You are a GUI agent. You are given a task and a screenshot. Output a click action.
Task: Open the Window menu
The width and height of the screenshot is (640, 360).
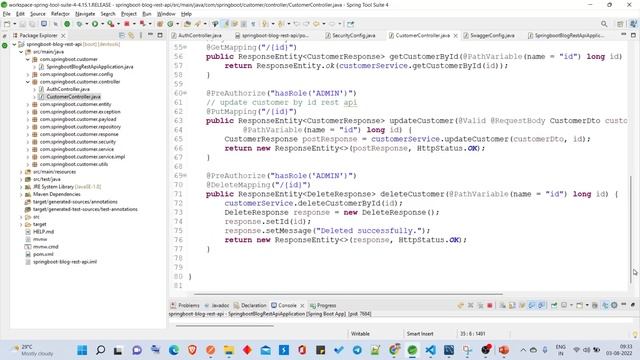166,14
